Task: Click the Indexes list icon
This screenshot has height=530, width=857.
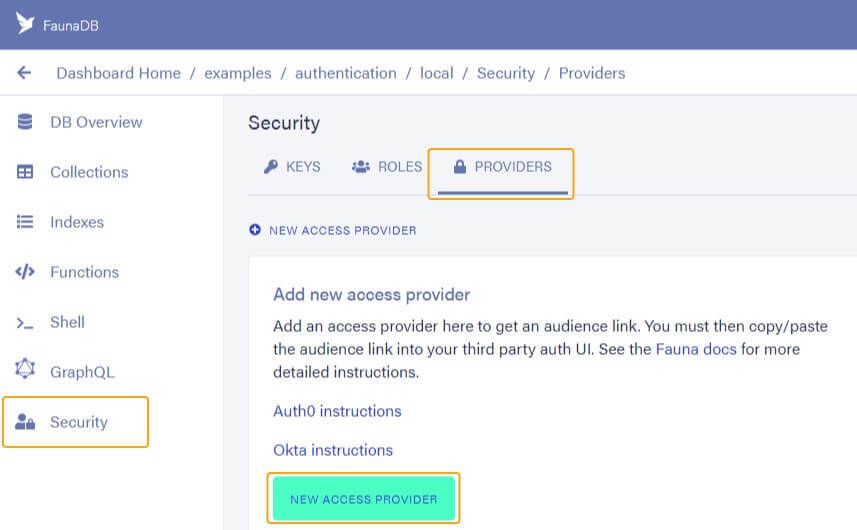Action: 25,222
